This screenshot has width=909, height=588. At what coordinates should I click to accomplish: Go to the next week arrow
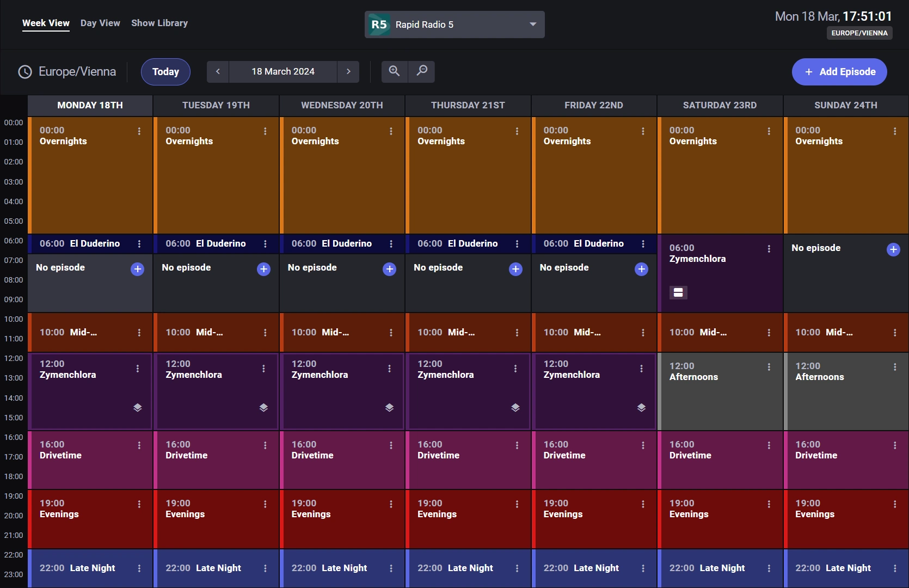[x=348, y=72]
